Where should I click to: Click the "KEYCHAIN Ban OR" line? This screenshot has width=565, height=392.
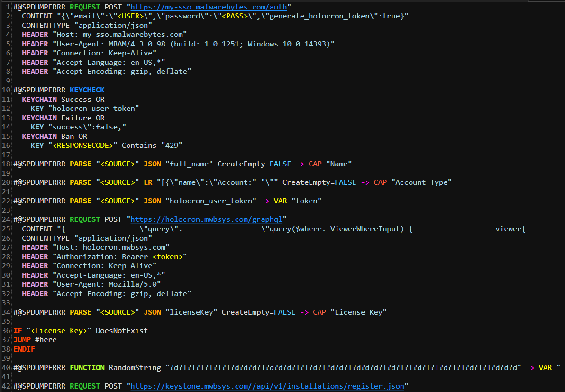55,137
